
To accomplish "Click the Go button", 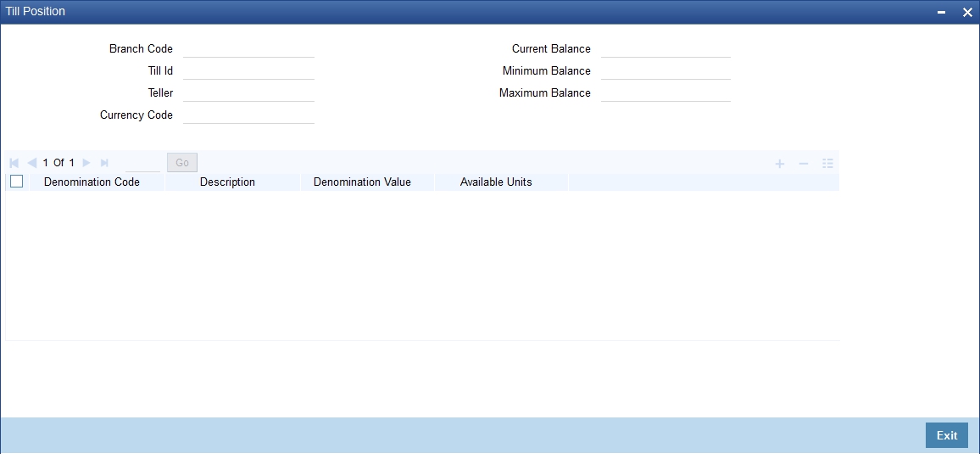I will 182,163.
